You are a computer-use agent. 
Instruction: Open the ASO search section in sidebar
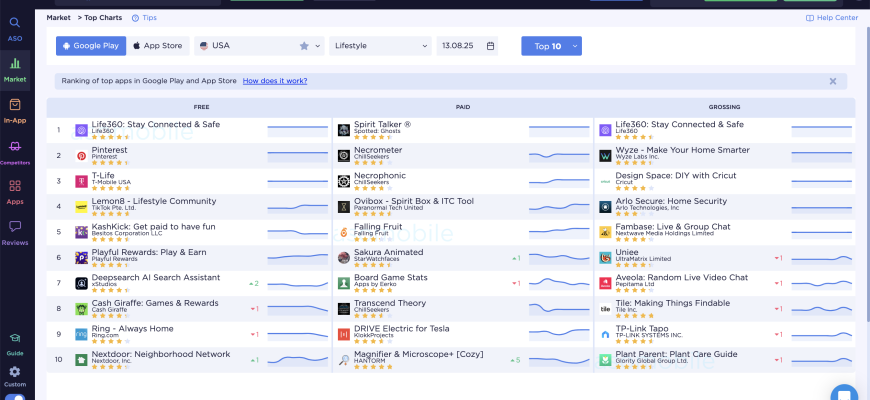click(15, 28)
